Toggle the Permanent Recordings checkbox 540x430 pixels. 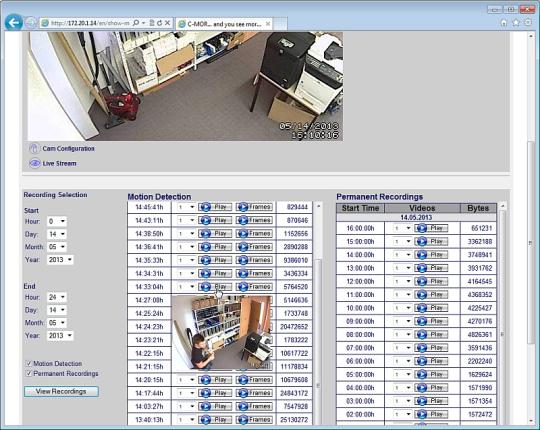pyautogui.click(x=29, y=373)
